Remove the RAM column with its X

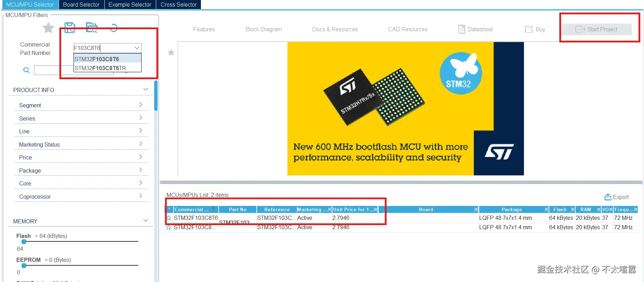click(599, 209)
